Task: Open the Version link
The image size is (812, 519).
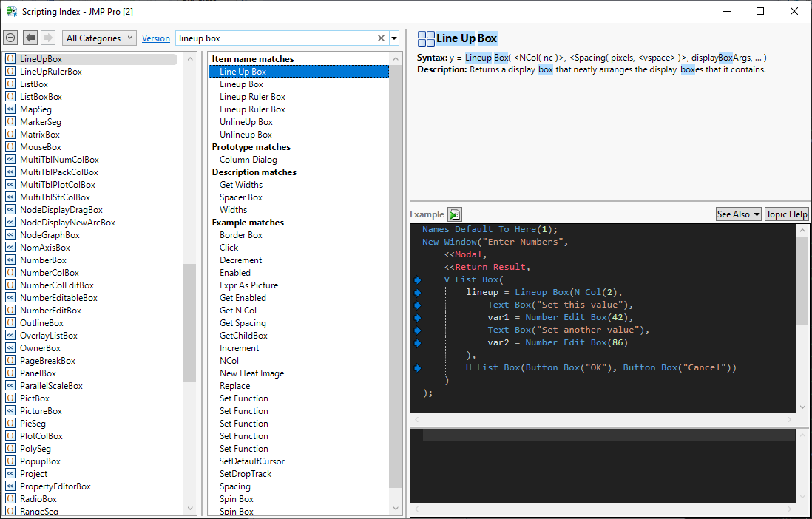Action: [156, 38]
